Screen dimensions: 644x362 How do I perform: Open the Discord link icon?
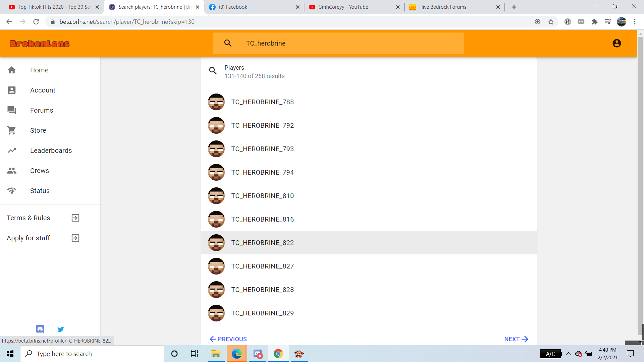click(40, 329)
